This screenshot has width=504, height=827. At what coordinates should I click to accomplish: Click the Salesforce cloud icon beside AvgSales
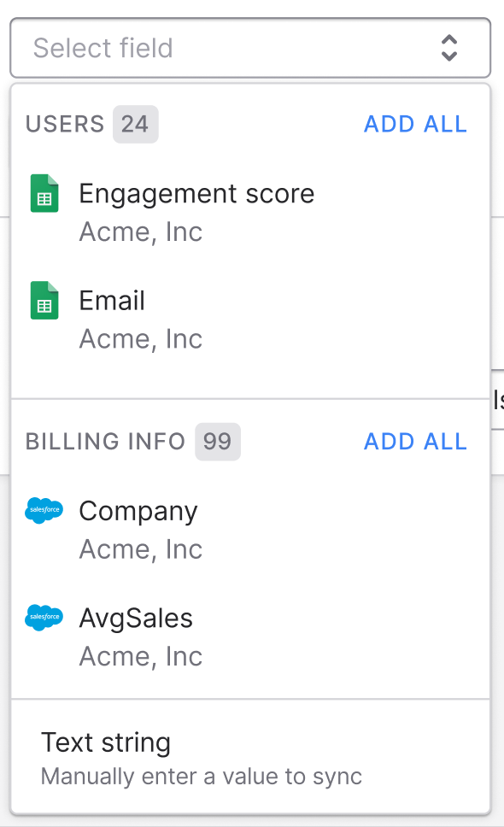[44, 617]
